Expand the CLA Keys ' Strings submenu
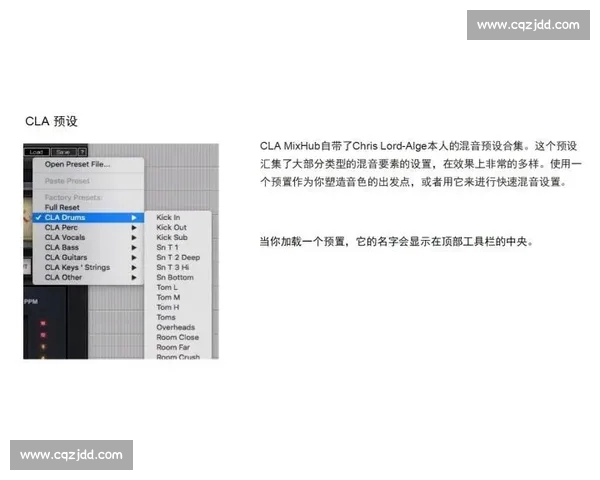This screenshot has width=600, height=480. pos(88,267)
